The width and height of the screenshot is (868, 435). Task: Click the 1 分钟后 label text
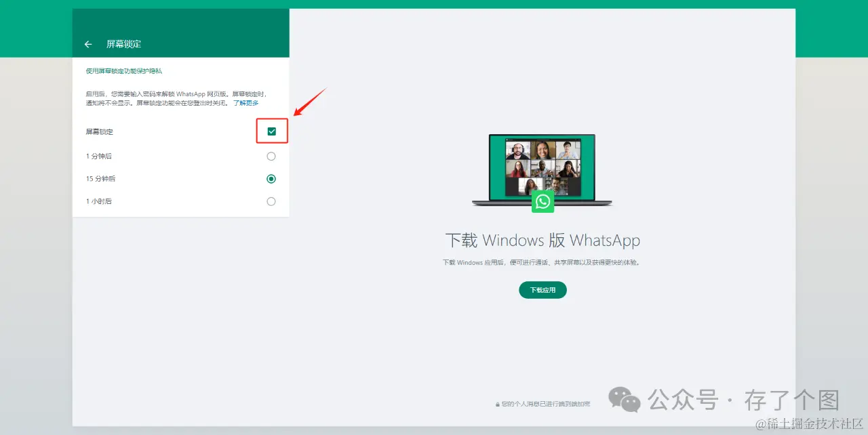(99, 157)
